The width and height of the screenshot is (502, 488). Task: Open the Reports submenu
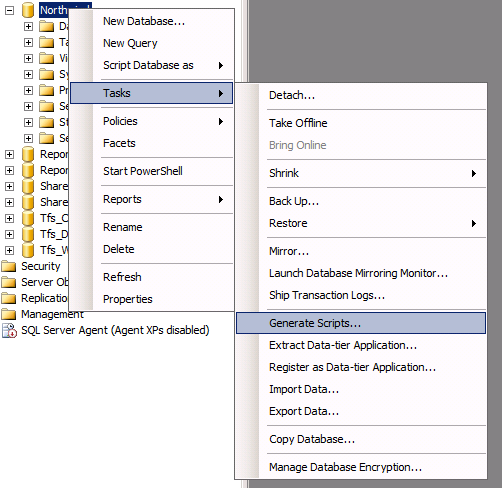151,199
